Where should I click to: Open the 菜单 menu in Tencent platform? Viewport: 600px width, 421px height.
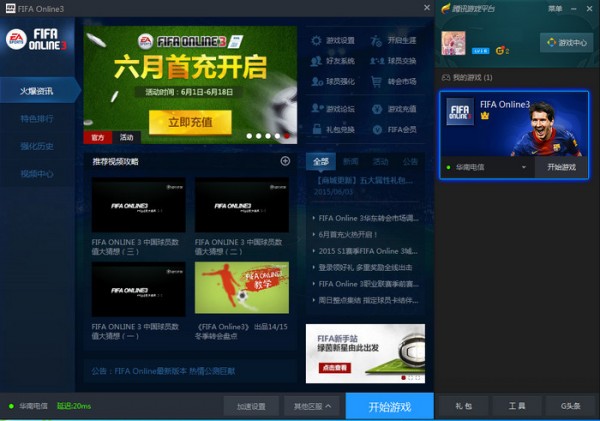tap(555, 8)
